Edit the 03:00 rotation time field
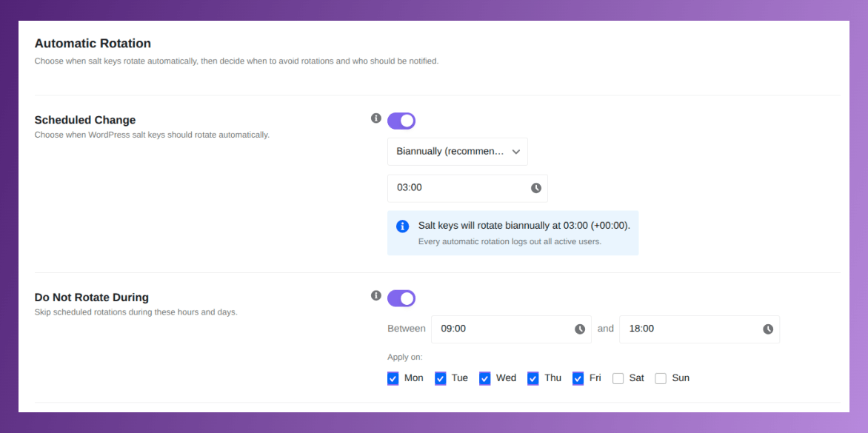Screen dimensions: 868x433 pos(468,188)
